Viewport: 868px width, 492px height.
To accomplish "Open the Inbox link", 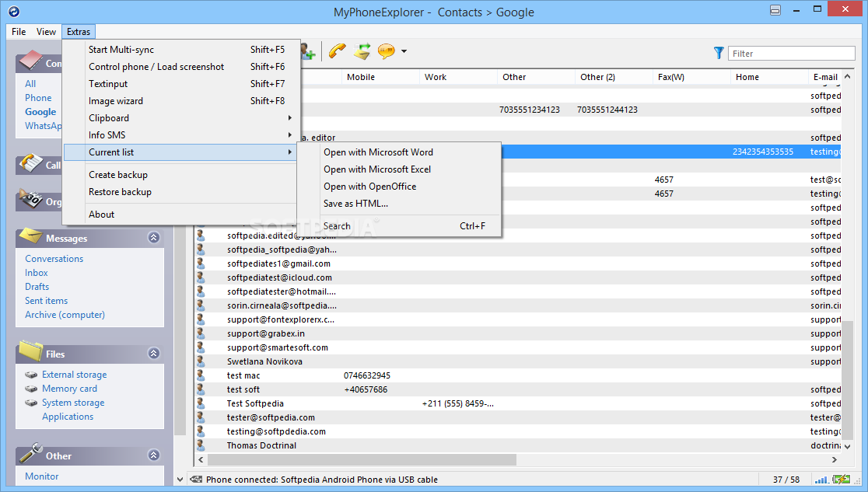I will 37,272.
